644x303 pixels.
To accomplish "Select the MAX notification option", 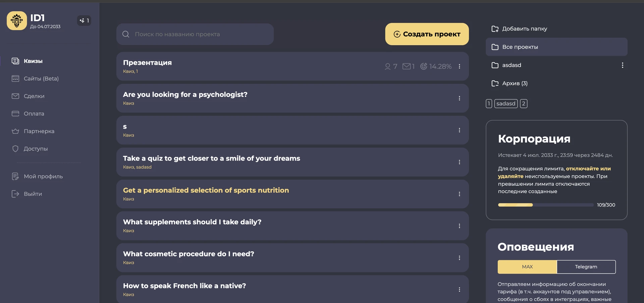I will (x=527, y=267).
